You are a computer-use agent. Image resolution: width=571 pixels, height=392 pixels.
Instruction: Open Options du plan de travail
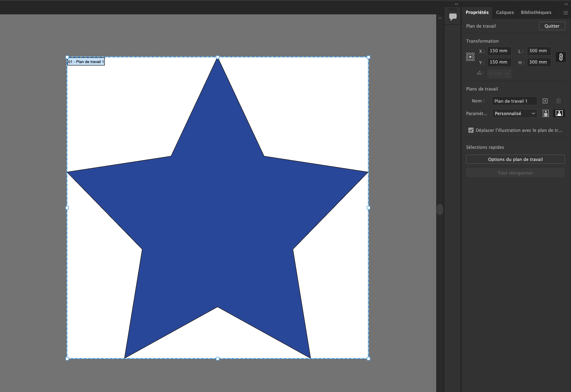point(515,159)
